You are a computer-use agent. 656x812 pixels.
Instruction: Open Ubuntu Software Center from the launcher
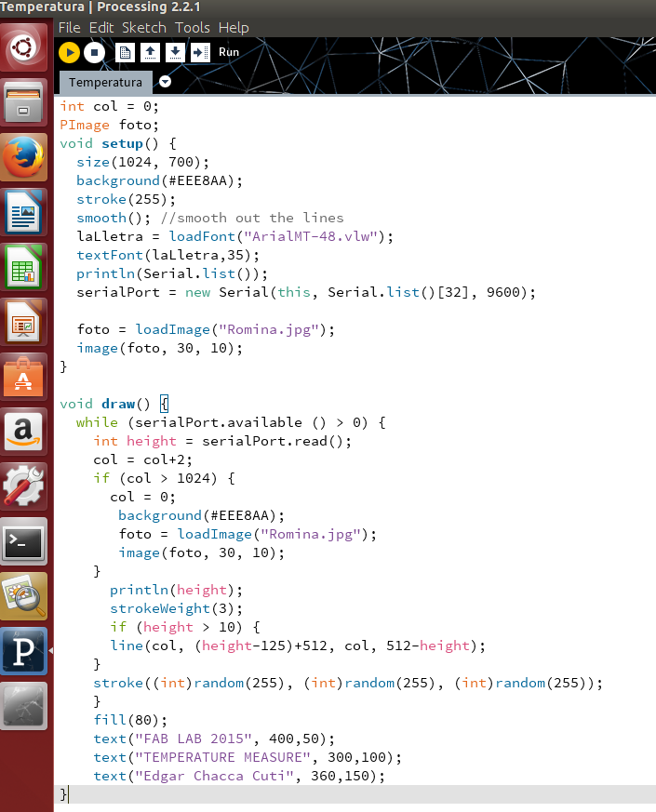click(x=24, y=377)
